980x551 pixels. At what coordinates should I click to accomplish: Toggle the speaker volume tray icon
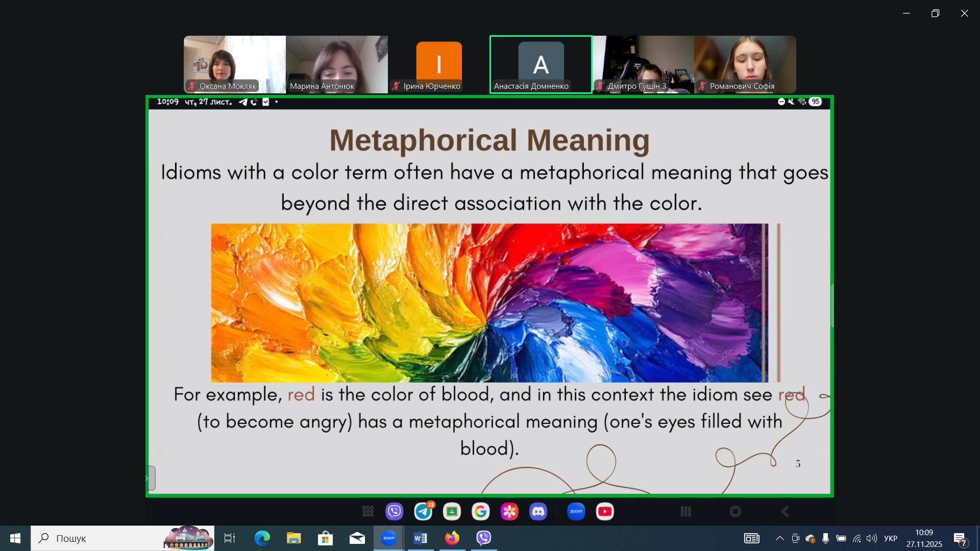point(872,538)
